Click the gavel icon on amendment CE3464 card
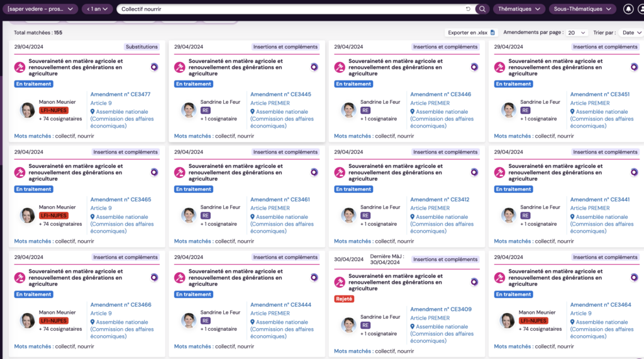Screen dimensions: 644x359 point(500,277)
